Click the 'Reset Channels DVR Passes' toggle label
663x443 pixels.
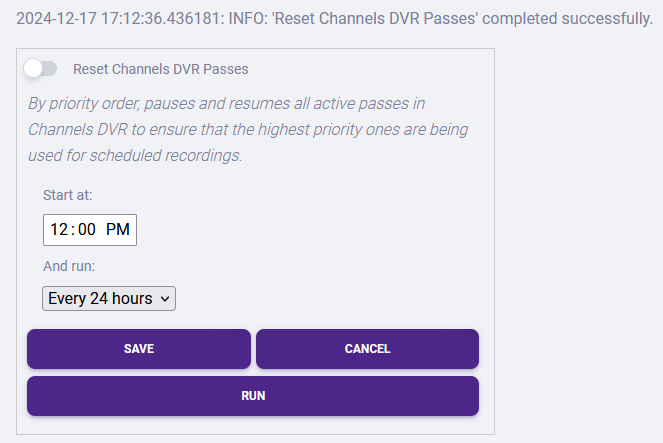[161, 69]
